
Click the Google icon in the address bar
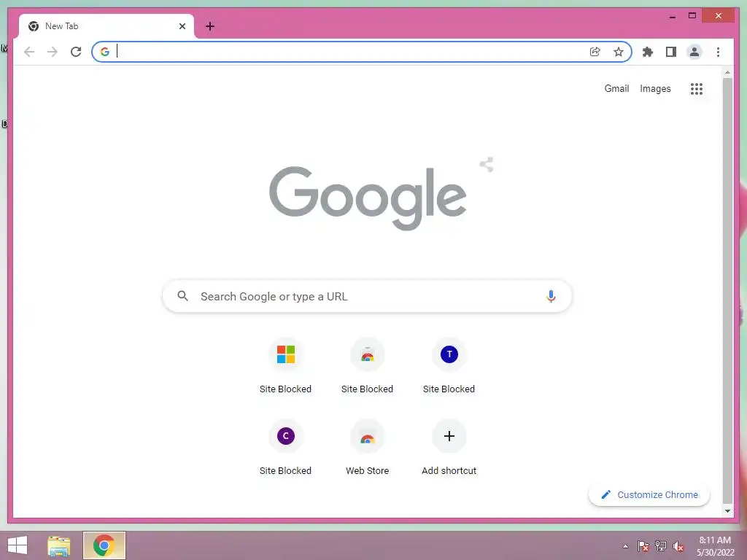point(105,52)
